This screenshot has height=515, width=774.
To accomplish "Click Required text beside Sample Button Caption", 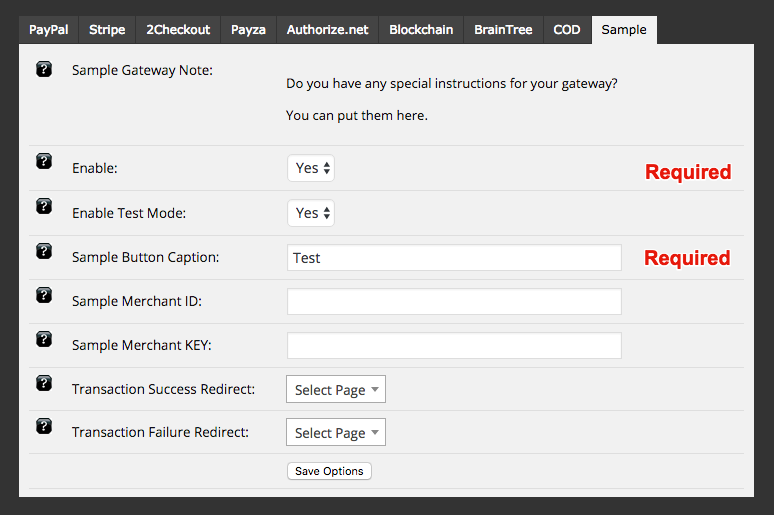I will [x=687, y=258].
